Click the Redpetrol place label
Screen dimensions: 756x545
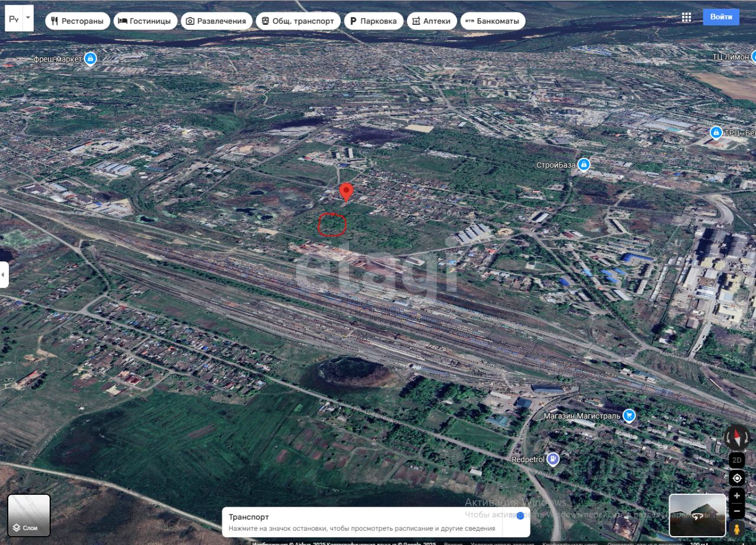(x=528, y=459)
